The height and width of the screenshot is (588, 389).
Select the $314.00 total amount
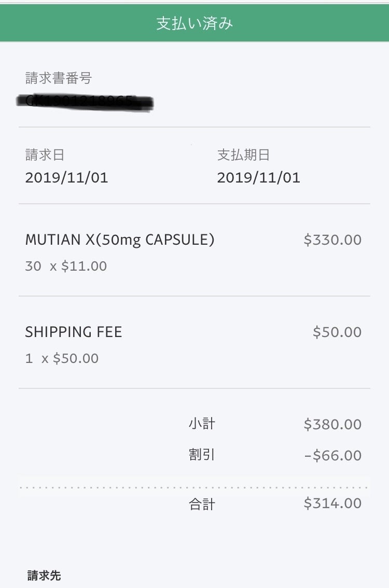point(332,503)
